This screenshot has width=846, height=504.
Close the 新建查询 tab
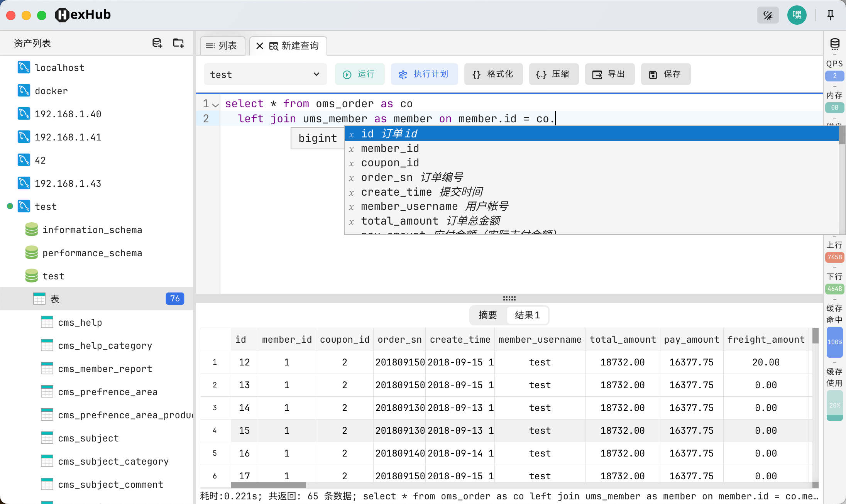[259, 46]
